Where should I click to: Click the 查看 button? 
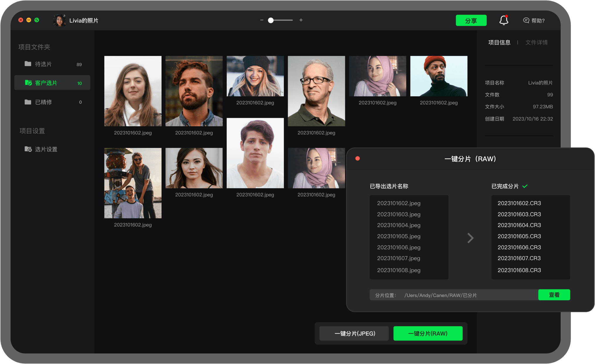click(x=554, y=295)
